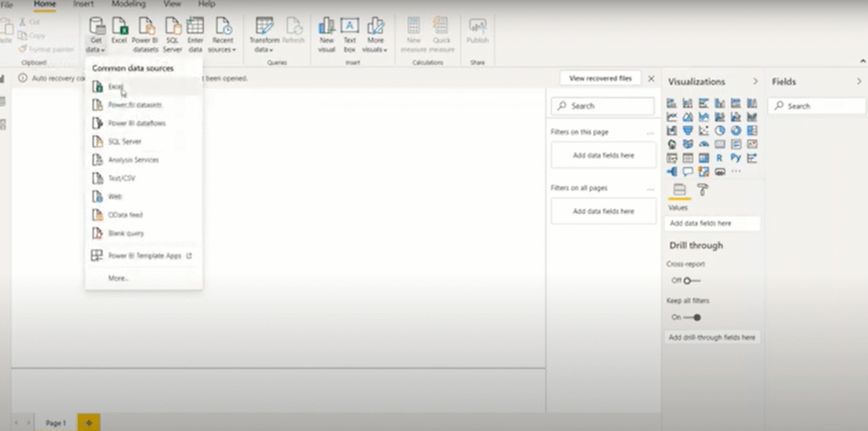Click the View recovered files button

tap(600, 78)
